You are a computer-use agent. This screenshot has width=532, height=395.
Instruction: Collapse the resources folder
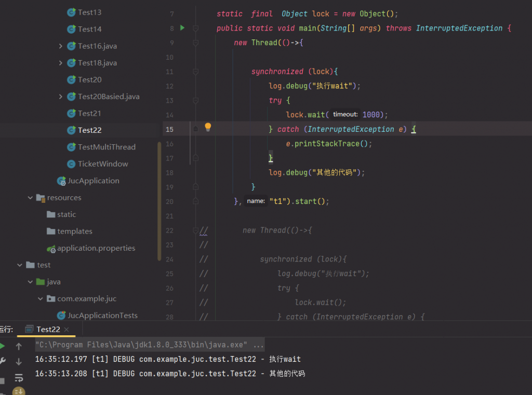point(31,198)
